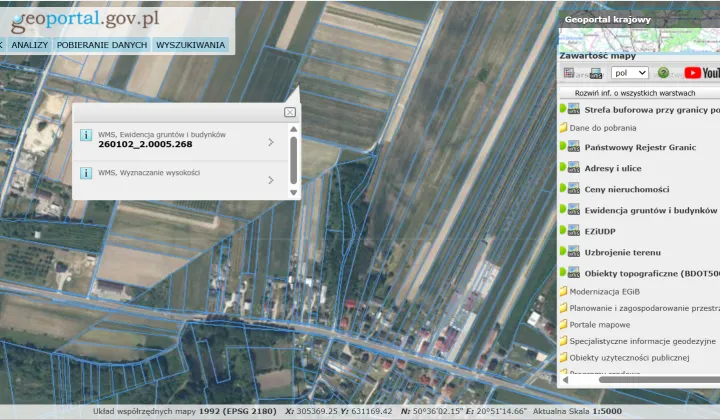Select the Adresy i ulice layer name
This screenshot has width=720, height=420.
(613, 168)
